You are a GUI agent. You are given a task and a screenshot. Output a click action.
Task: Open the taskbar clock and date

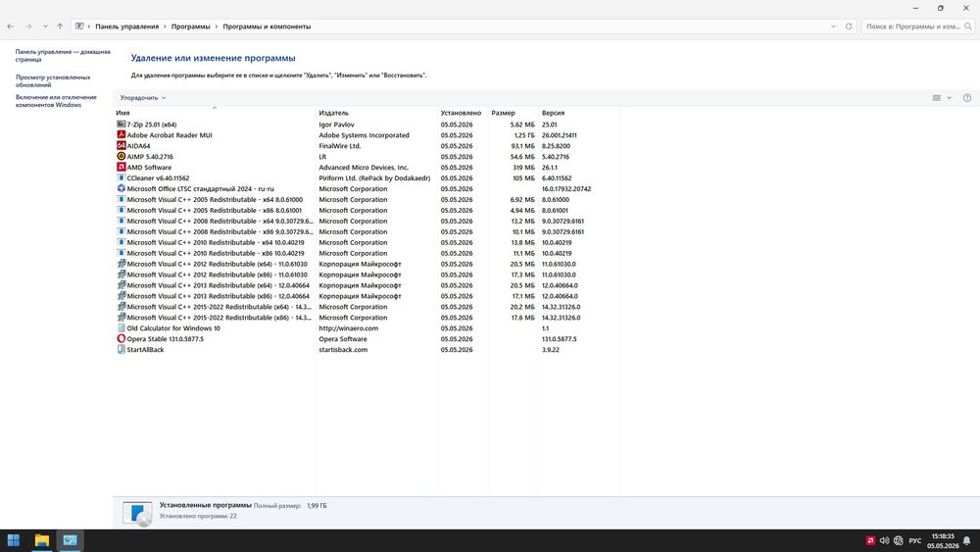943,541
